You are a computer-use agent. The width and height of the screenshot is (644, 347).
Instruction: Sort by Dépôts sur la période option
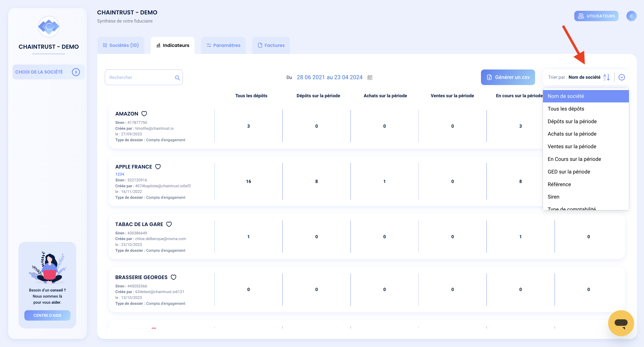(586, 121)
